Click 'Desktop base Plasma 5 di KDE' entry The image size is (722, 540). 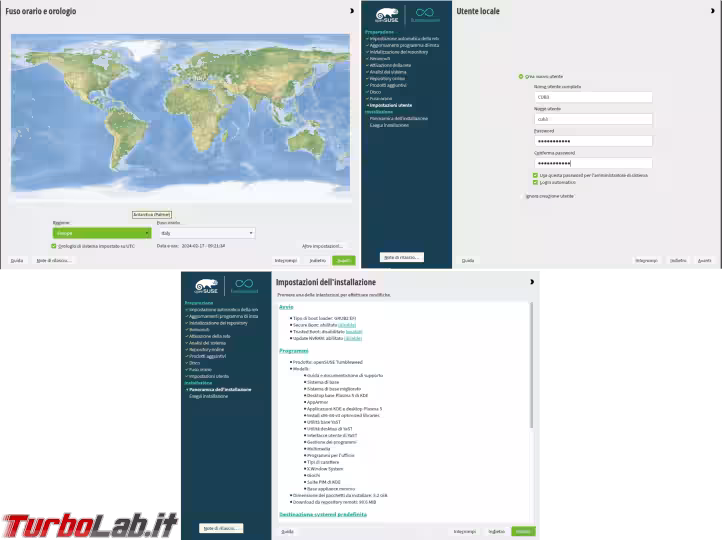[x=337, y=395]
